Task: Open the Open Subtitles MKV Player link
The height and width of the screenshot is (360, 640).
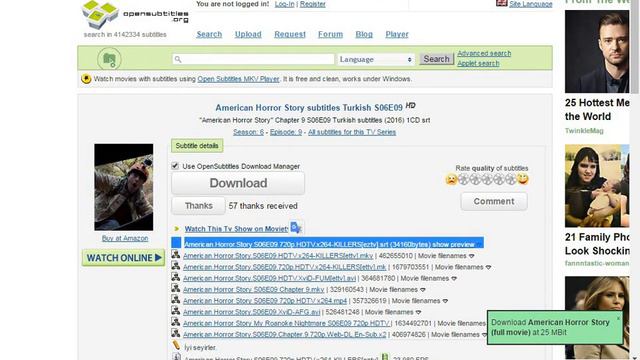Action: (238, 79)
